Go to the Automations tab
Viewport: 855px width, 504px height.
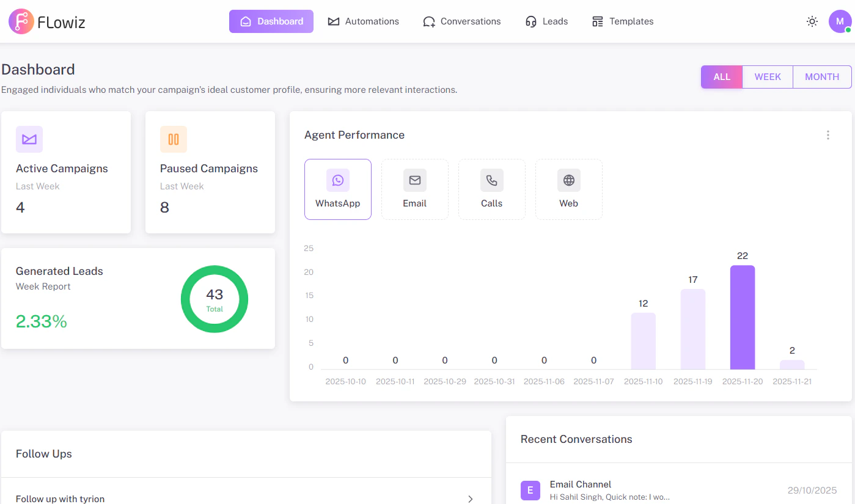tap(364, 21)
